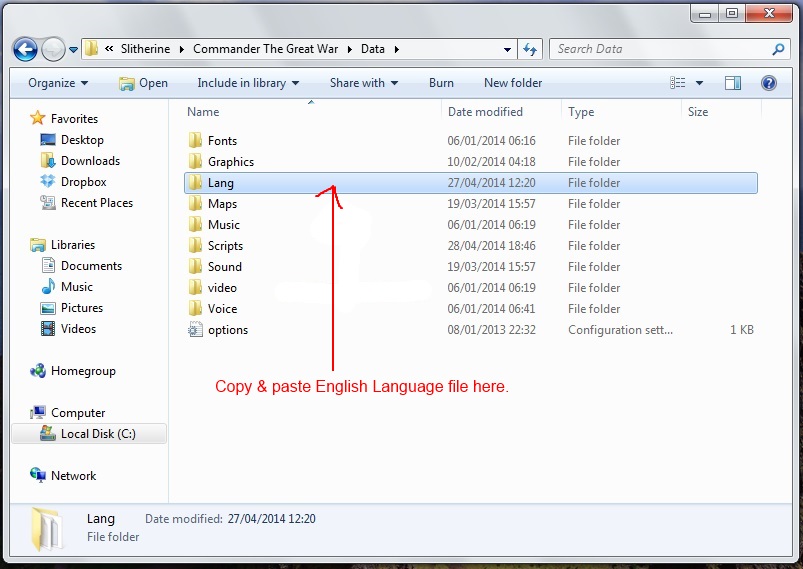Click the 06/01/2014 06:41 date of Voice
The width and height of the screenshot is (803, 569).
pos(491,308)
